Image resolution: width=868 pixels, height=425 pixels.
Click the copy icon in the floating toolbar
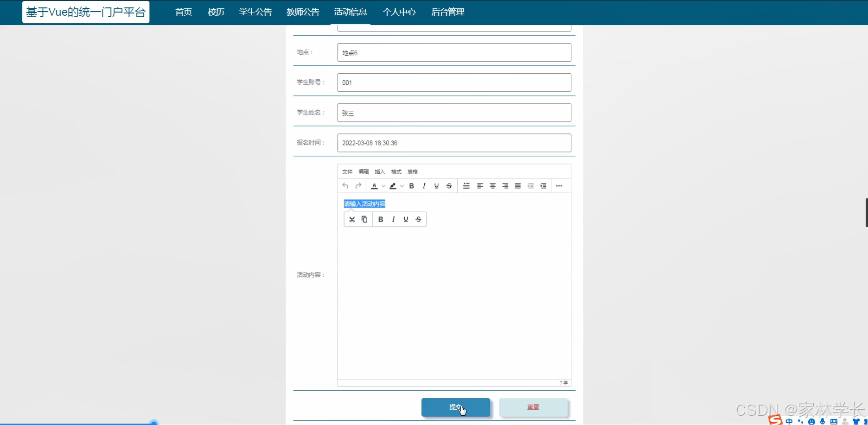tap(364, 219)
